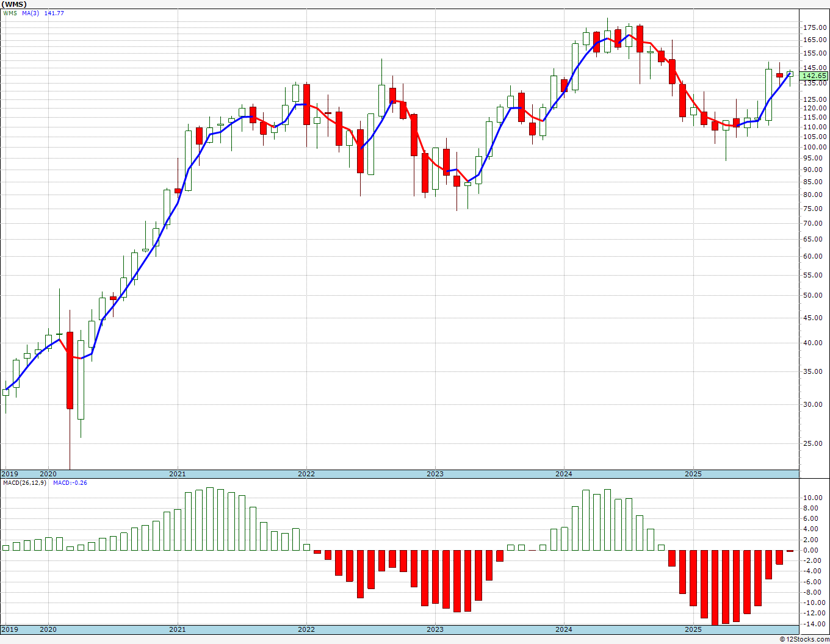The width and height of the screenshot is (830, 644).
Task: Click the current price tag 142.65
Action: point(815,76)
